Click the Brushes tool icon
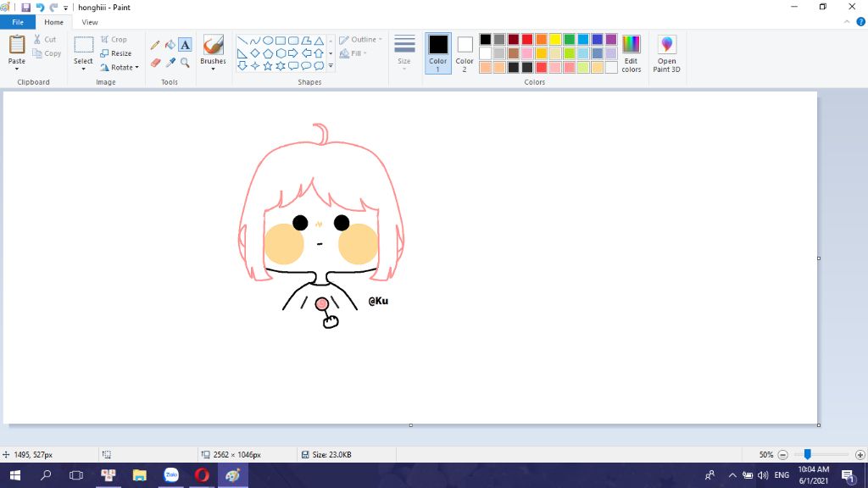Screen dimensions: 868x488 click(213, 44)
